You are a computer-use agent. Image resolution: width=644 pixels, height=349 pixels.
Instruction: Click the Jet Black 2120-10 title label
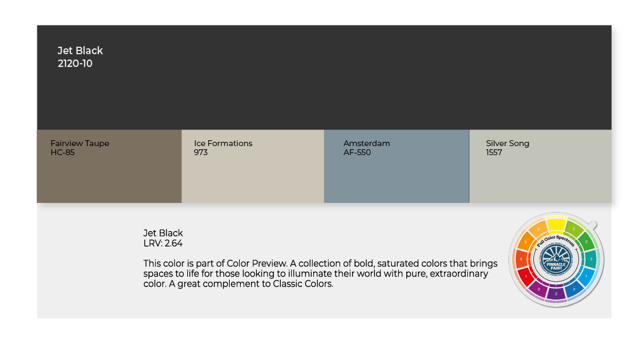[x=80, y=57]
